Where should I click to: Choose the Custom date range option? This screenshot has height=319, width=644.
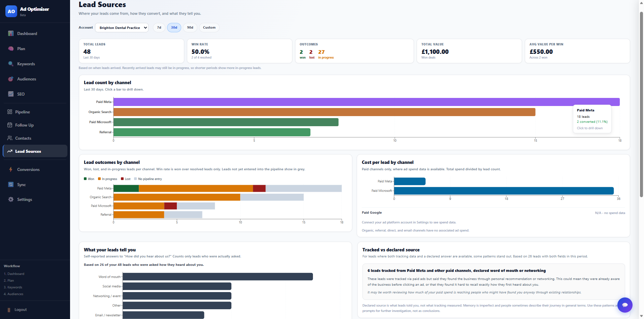[209, 28]
